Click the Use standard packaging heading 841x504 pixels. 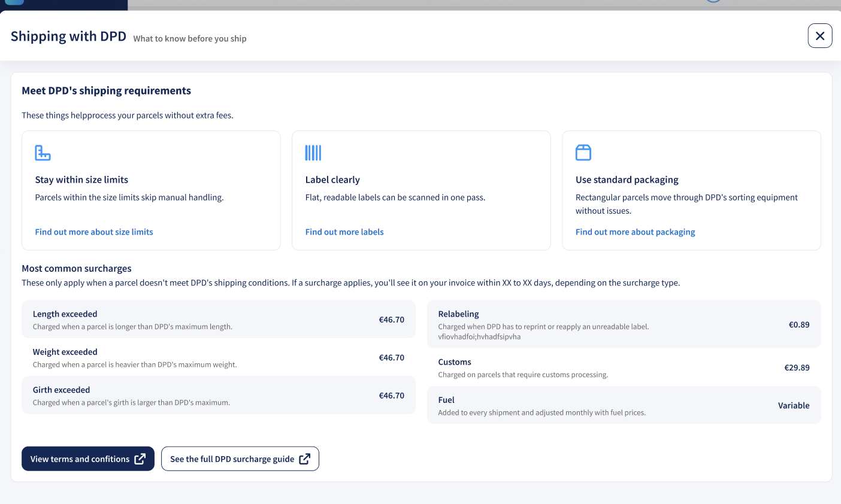[627, 180]
